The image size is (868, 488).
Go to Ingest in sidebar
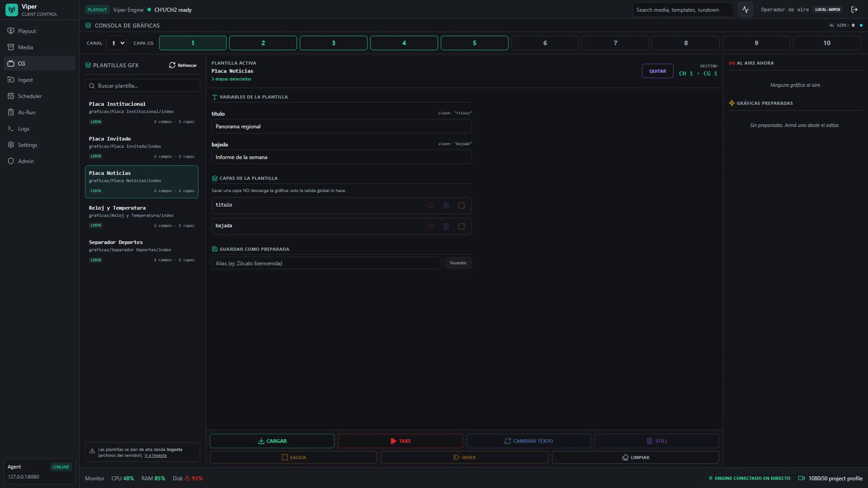click(39, 80)
